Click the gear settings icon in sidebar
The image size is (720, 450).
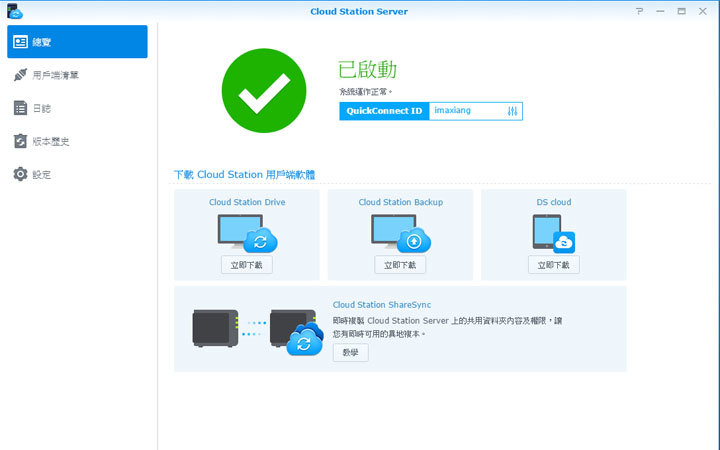[x=20, y=174]
